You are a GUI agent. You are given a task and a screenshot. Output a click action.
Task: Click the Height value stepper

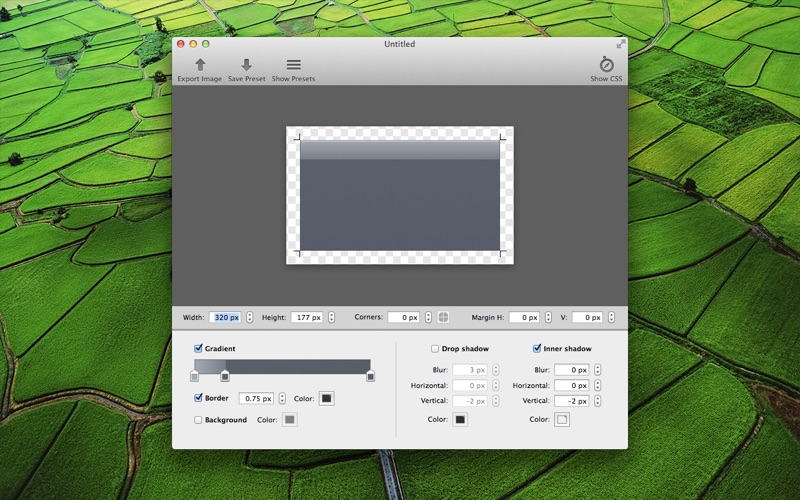click(x=330, y=317)
